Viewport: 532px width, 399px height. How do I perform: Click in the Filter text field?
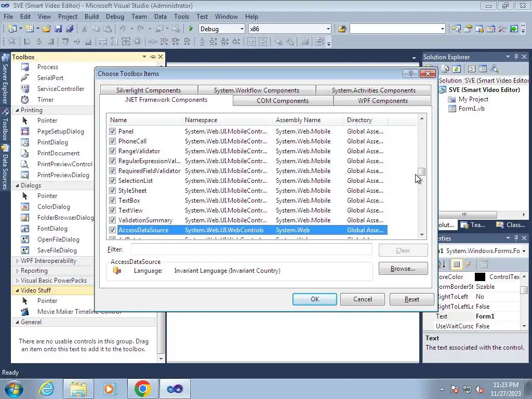pyautogui.click(x=251, y=249)
